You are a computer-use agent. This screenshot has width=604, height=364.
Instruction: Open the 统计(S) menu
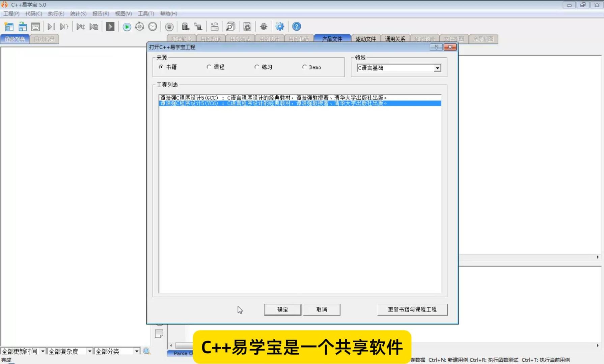click(x=78, y=13)
